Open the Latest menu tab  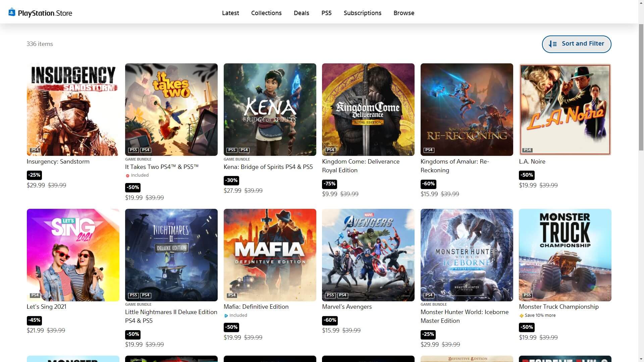230,13
